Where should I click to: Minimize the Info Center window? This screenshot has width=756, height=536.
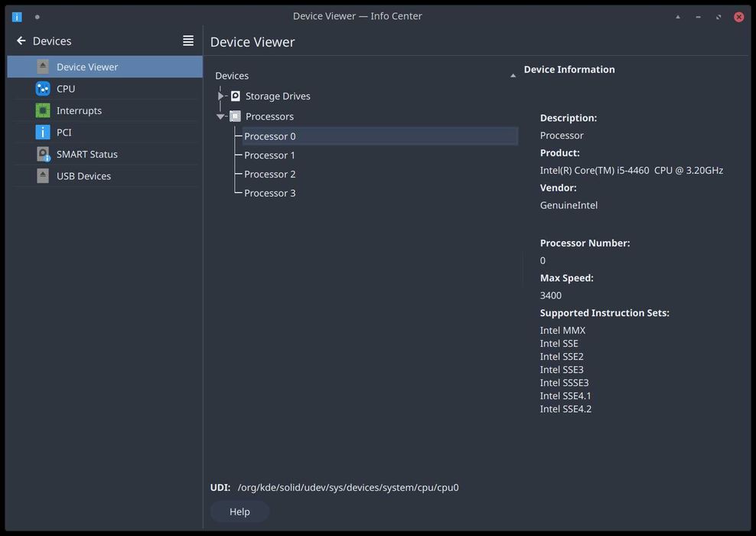tap(698, 17)
